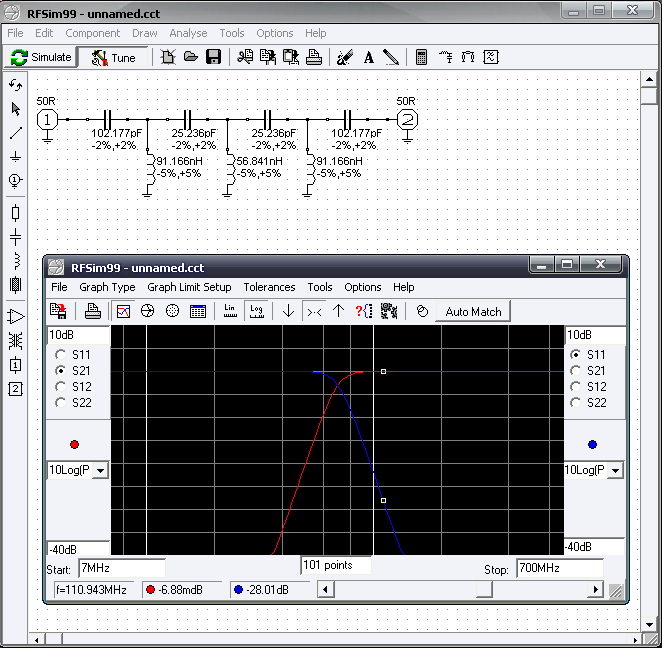The height and width of the screenshot is (648, 662).
Task: Select right S11 radio button
Action: click(575, 355)
